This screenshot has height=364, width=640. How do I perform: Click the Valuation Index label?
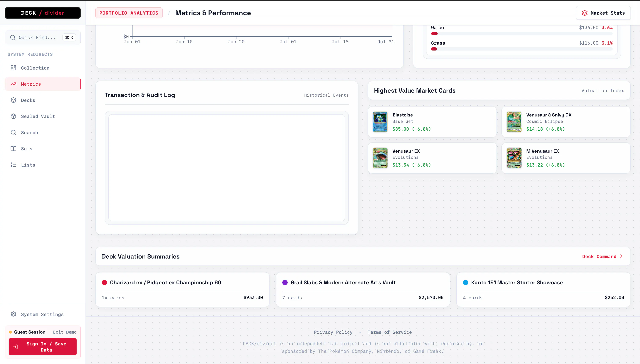[x=603, y=90]
